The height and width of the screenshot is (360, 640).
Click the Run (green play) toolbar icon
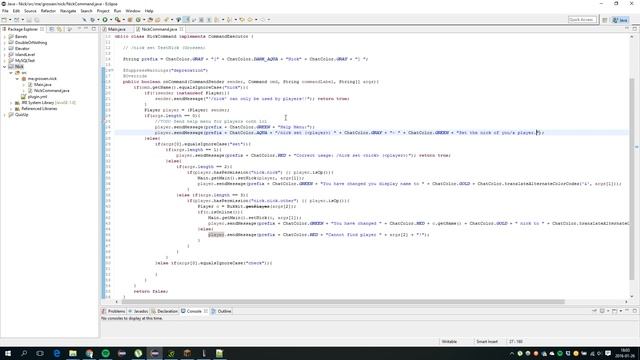[x=105, y=20]
